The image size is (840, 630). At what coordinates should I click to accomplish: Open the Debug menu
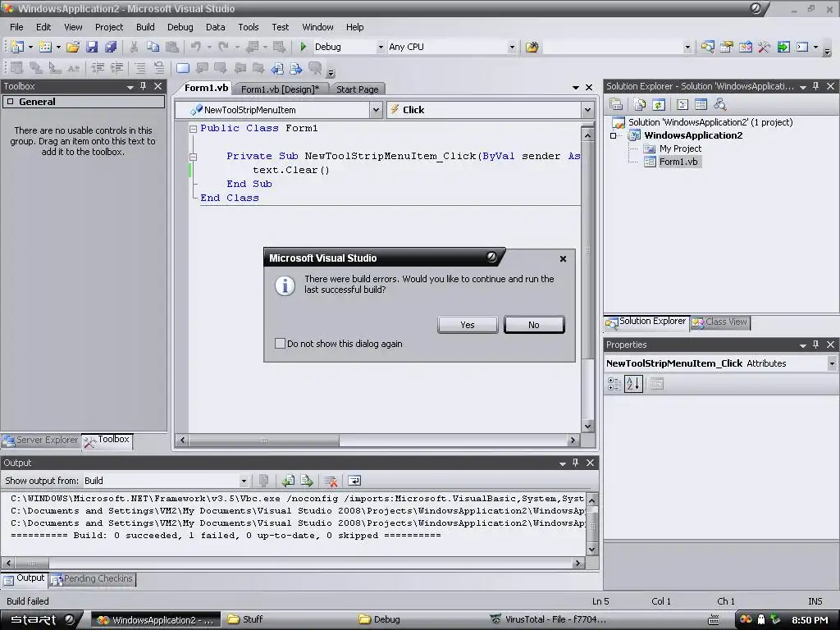180,27
